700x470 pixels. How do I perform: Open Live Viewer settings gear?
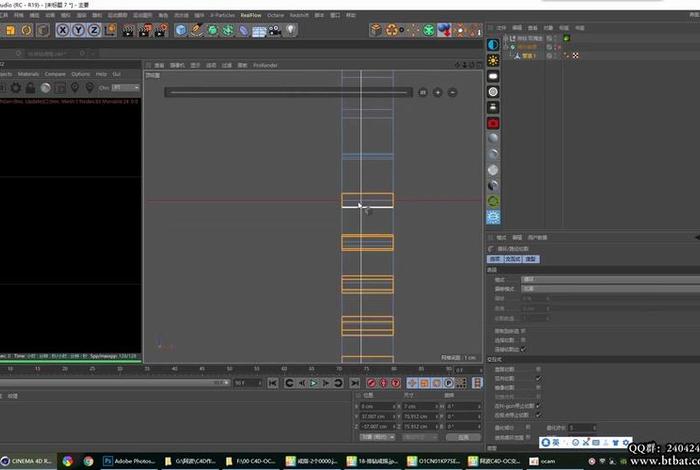tap(16, 87)
